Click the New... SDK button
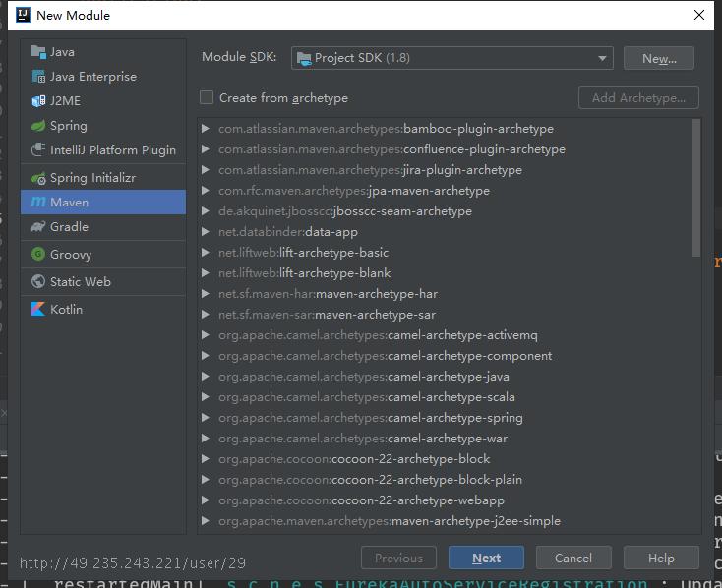The image size is (722, 588). point(658,58)
